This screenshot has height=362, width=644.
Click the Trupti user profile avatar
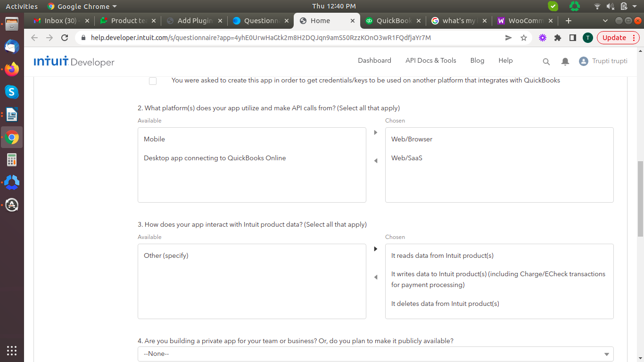[584, 61]
